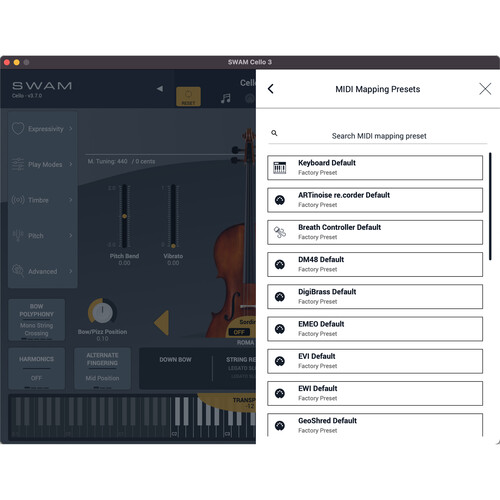Click the music notes icon in header

(x=226, y=98)
